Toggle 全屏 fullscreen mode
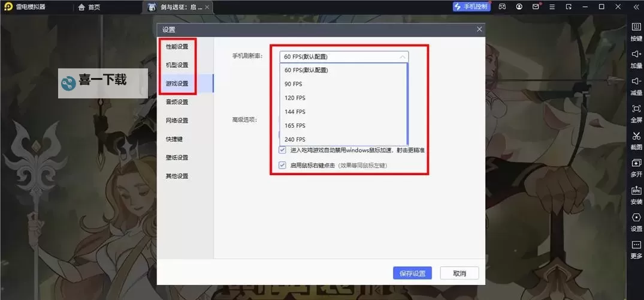The image size is (644, 300). tap(636, 113)
